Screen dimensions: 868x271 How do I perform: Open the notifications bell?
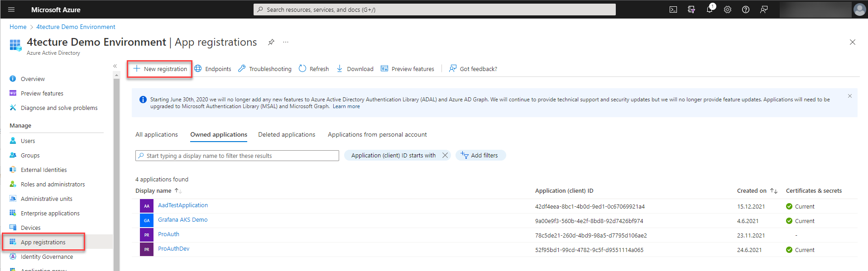pyautogui.click(x=710, y=9)
